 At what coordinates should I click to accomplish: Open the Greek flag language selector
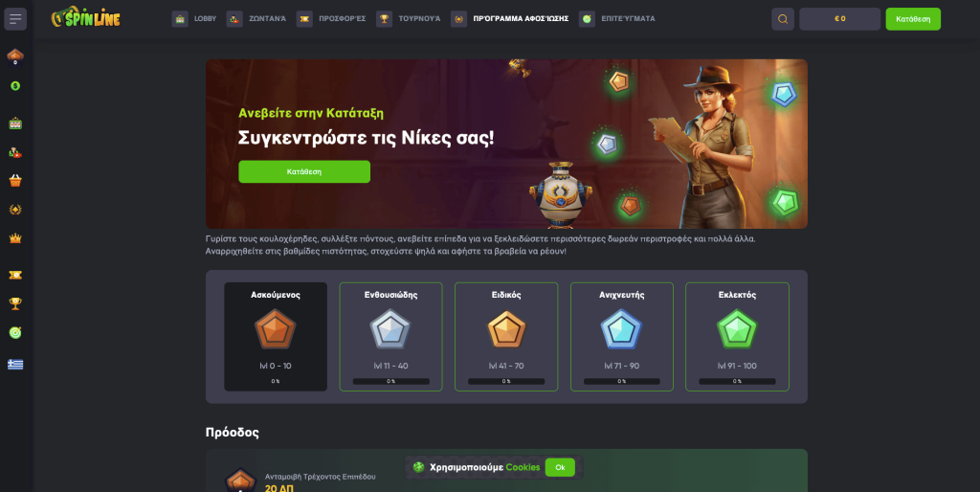click(x=15, y=365)
